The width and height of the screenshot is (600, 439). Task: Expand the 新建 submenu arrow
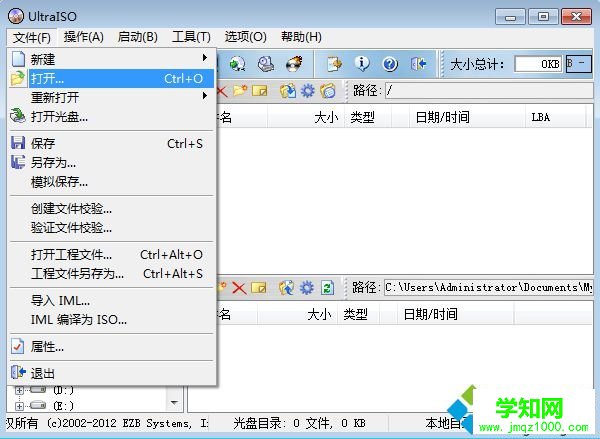tap(205, 58)
